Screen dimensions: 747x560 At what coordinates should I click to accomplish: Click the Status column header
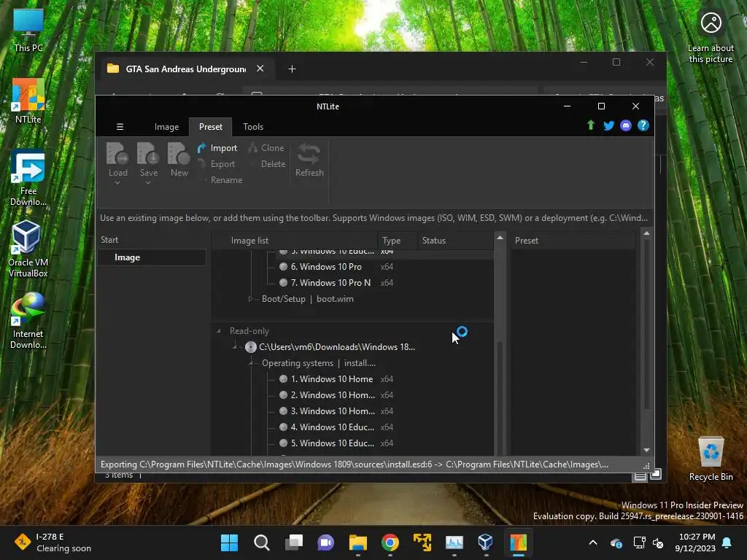pos(455,241)
